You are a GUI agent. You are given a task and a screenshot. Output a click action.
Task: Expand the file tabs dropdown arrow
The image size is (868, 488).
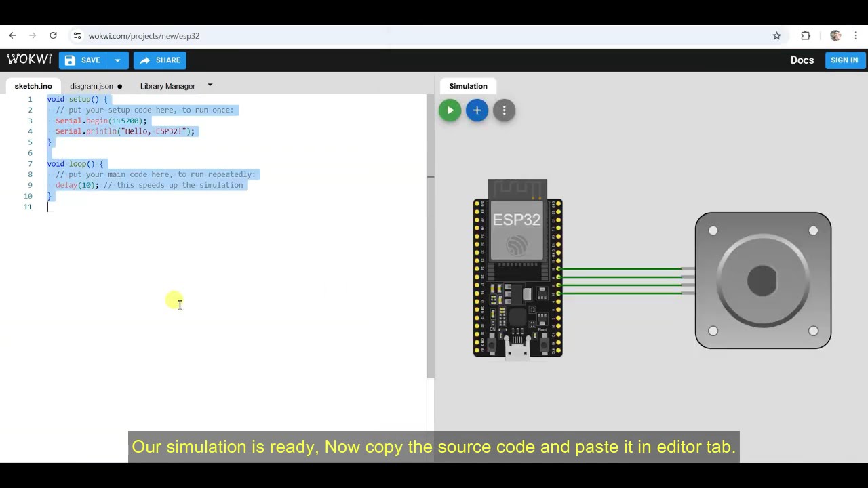(210, 85)
